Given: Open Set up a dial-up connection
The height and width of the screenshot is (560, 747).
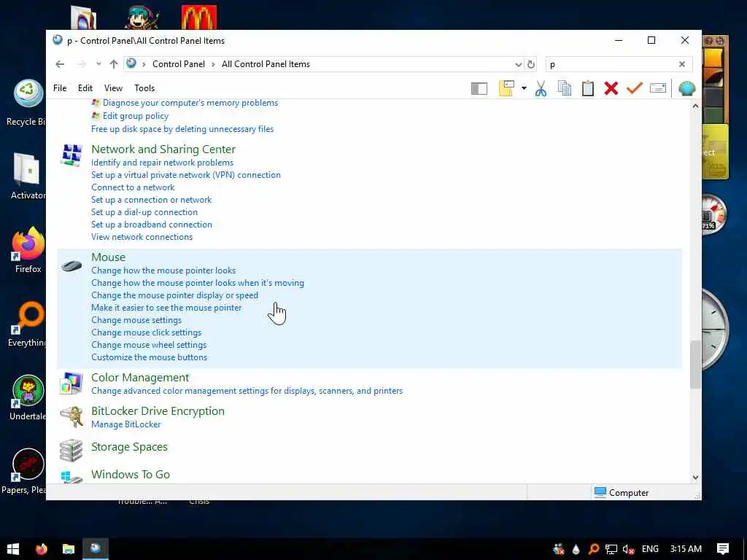Looking at the screenshot, I should (144, 212).
